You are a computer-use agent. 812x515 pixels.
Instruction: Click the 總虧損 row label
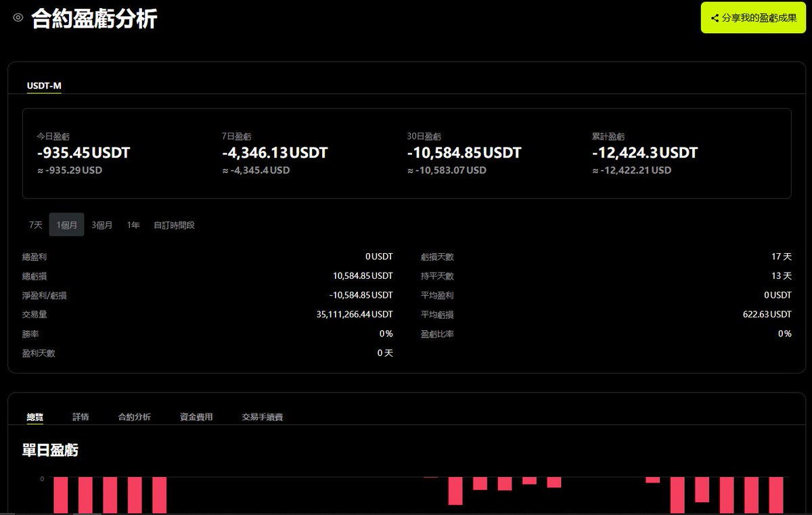35,276
